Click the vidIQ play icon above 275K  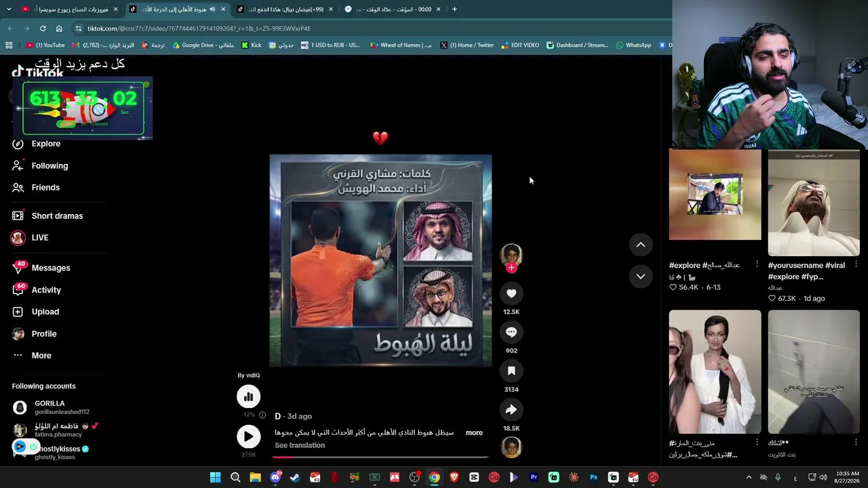tap(248, 436)
